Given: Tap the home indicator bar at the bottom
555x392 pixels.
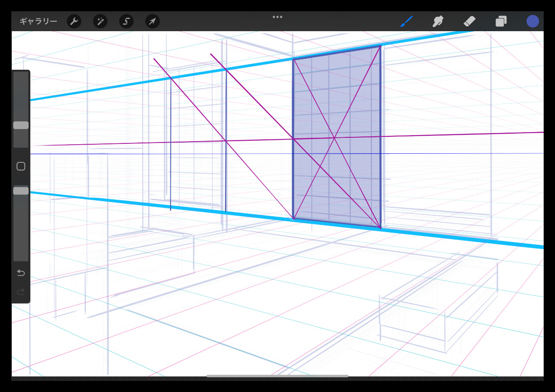Looking at the screenshot, I should (277, 376).
